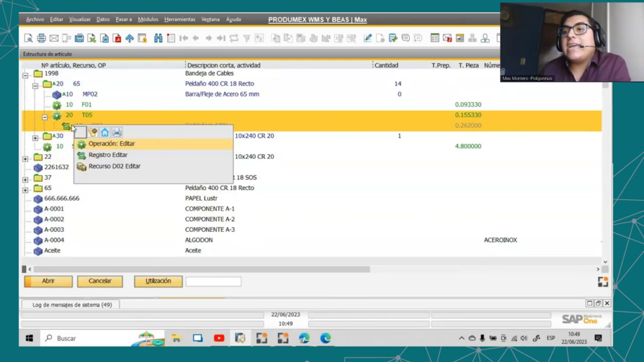Click the Export to Excel toolbar icon
The height and width of the screenshot is (362, 644).
pos(91,38)
